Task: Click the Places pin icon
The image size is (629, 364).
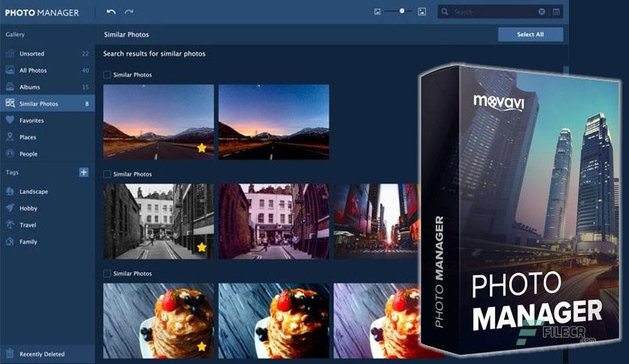Action: [x=10, y=137]
